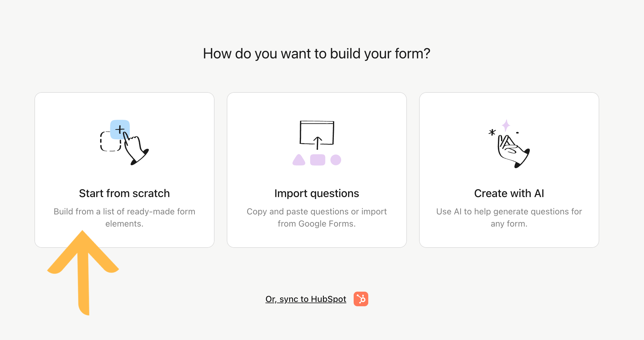Select the 'Start from scratch' title

point(124,193)
